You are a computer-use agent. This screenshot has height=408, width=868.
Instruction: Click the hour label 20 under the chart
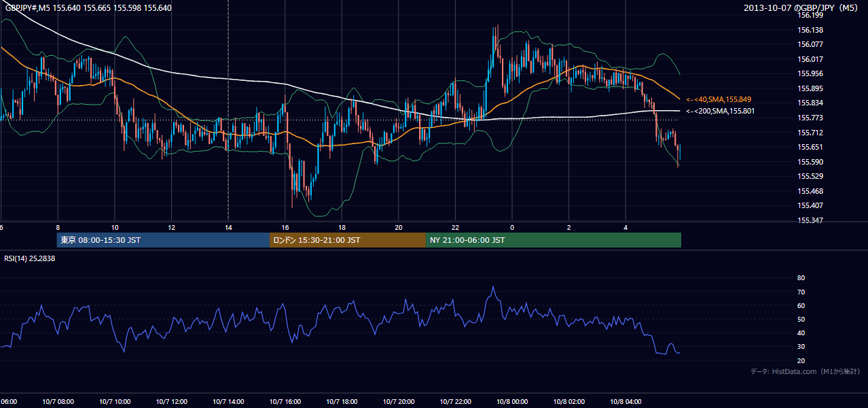pyautogui.click(x=399, y=228)
